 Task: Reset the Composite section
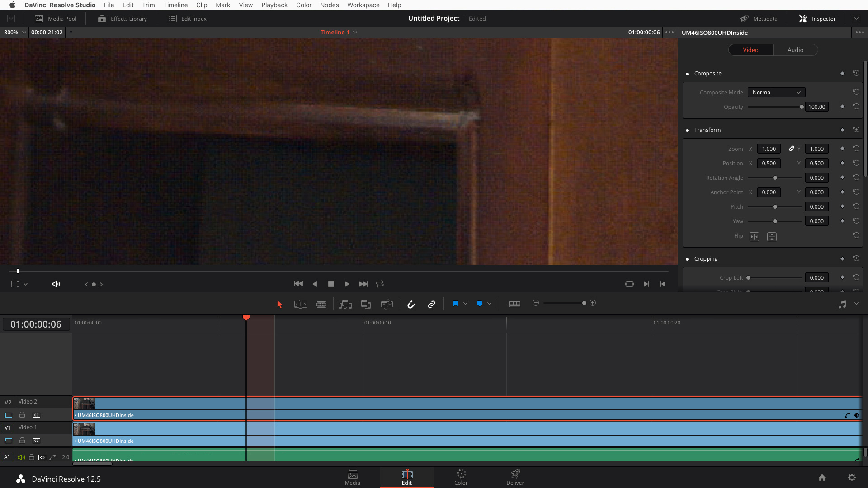click(856, 73)
